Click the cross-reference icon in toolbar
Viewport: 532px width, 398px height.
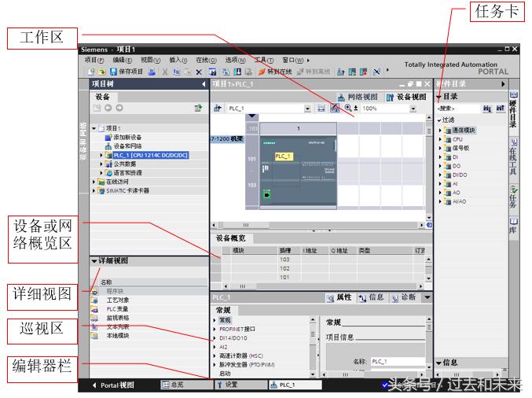376,72
